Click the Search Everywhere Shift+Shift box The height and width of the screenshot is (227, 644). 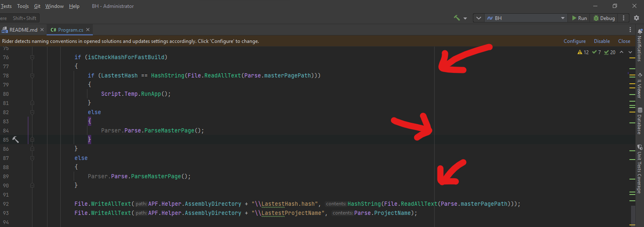[x=20, y=18]
